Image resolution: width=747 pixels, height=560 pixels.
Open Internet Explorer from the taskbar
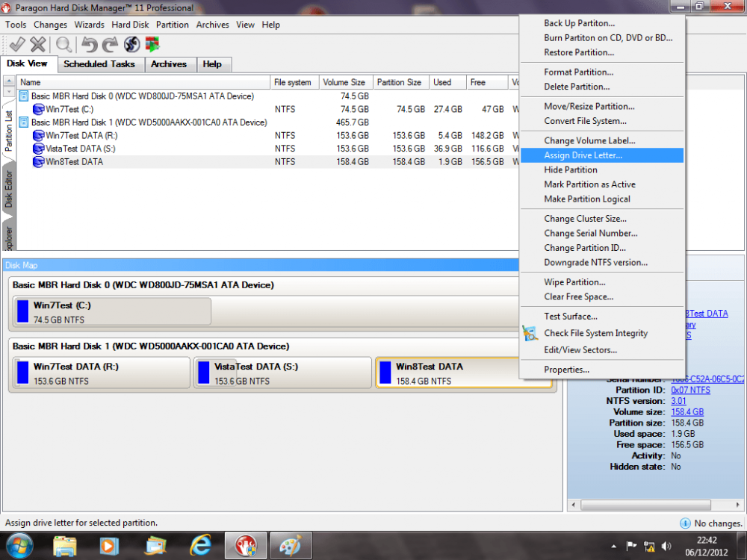click(200, 546)
